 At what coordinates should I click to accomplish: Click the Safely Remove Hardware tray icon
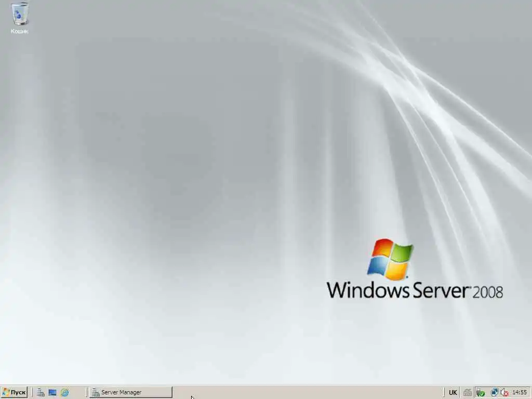[x=480, y=393]
